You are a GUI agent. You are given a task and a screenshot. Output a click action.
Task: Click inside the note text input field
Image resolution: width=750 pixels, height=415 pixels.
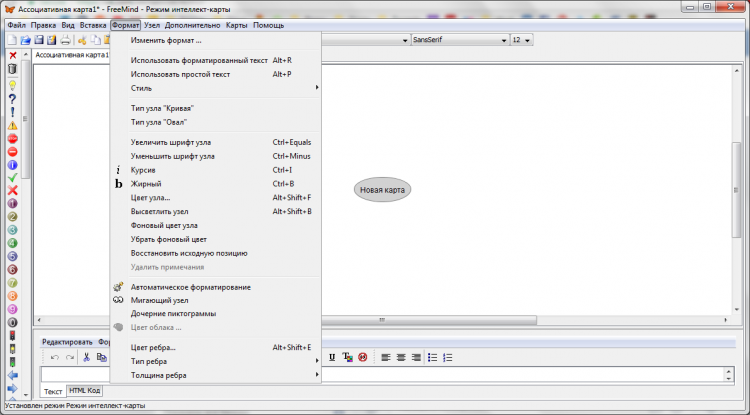381,374
